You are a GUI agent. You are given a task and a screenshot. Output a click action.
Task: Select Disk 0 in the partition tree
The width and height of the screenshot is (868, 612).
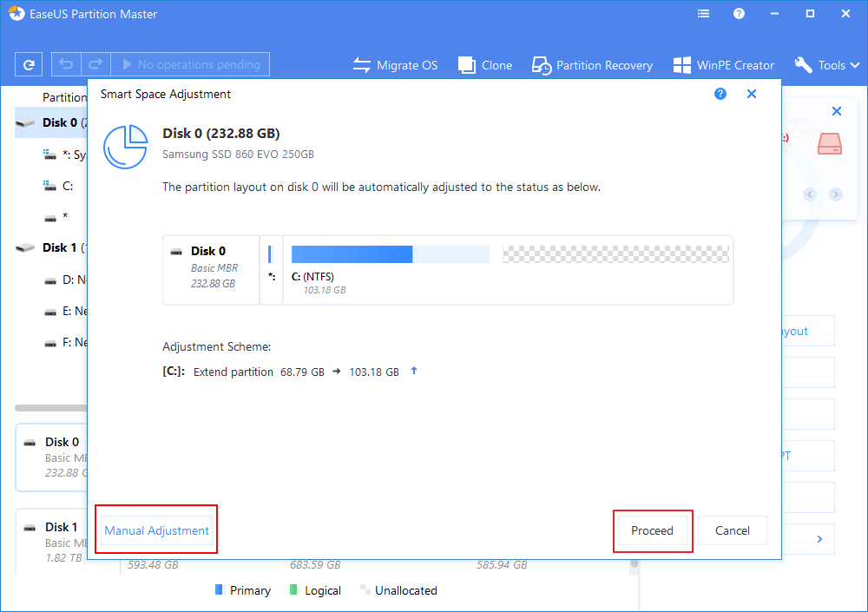pyautogui.click(x=59, y=123)
